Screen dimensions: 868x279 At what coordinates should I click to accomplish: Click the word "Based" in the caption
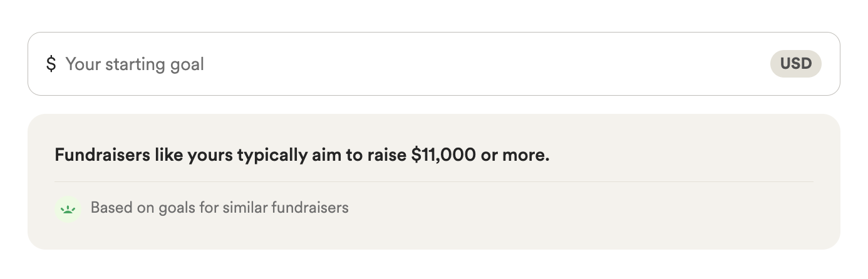[108, 208]
